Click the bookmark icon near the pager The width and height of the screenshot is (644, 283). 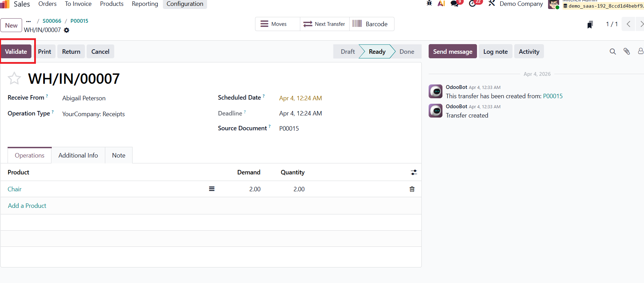[590, 24]
